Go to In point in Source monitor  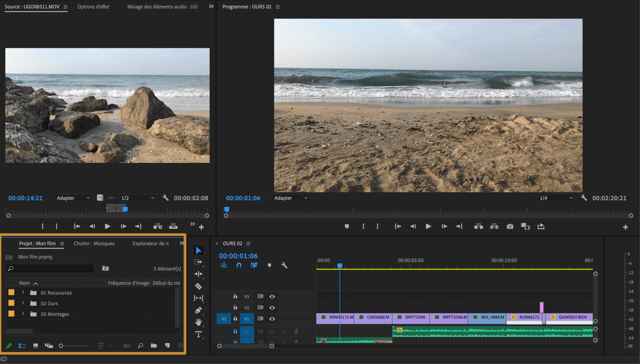pos(77,226)
